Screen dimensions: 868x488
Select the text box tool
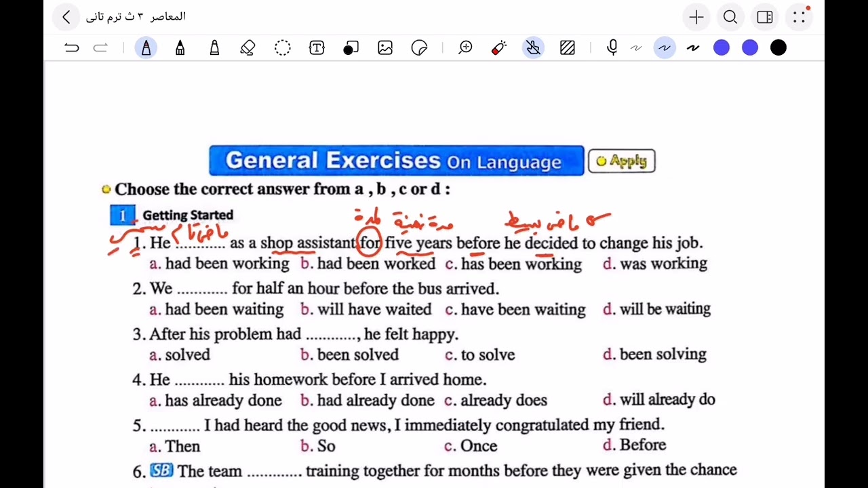pos(317,47)
